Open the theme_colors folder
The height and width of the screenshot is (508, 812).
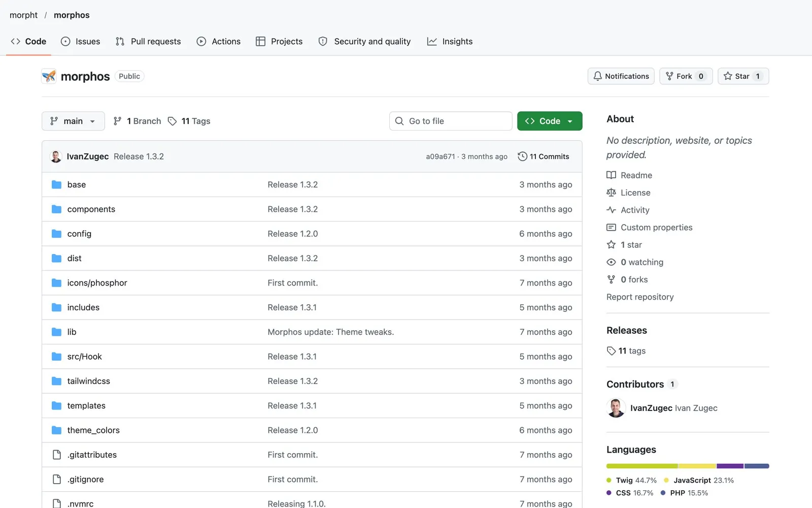[93, 430]
